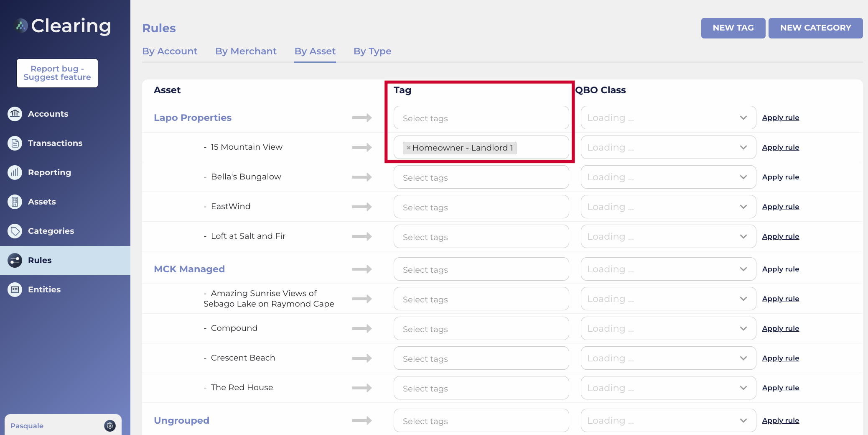Image resolution: width=868 pixels, height=435 pixels.
Task: Open QBO Class dropdown for 15 Mountain View
Action: pyautogui.click(x=668, y=147)
